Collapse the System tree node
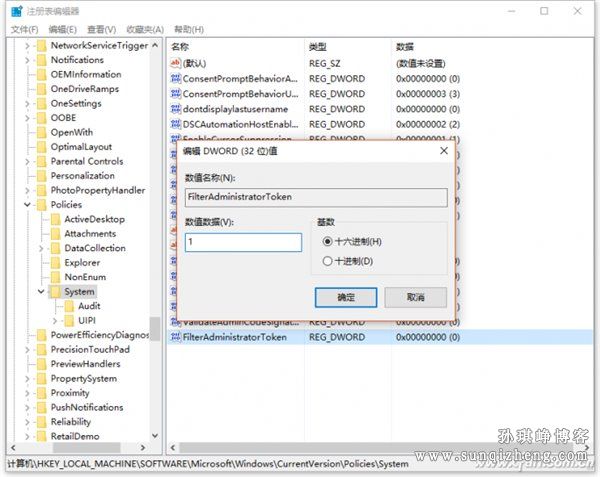 click(x=41, y=292)
